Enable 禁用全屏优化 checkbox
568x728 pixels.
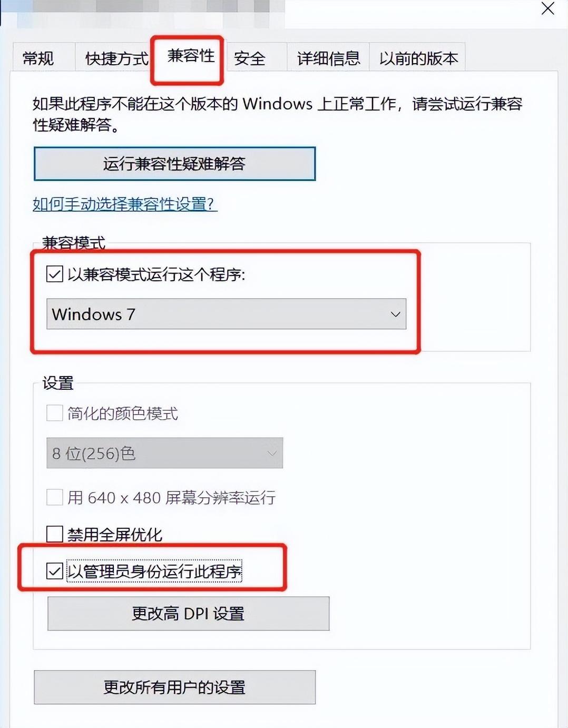click(55, 534)
